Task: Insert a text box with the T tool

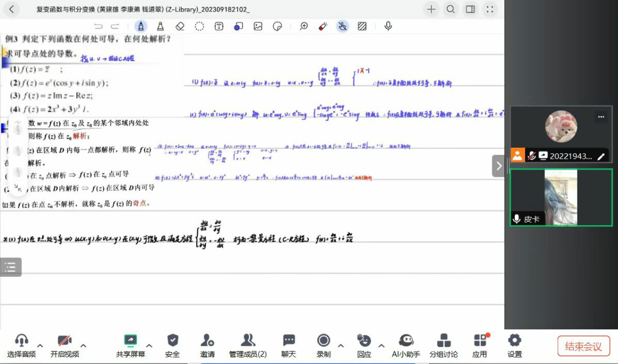Action: pos(219,26)
